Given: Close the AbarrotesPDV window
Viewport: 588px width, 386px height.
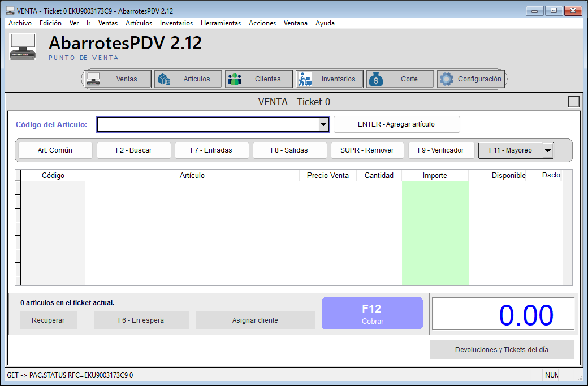Looking at the screenshot, I should 573,11.
